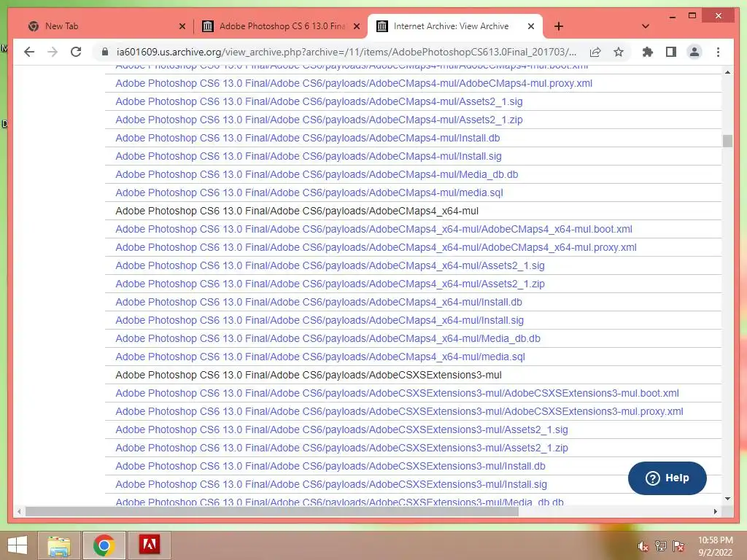Click the blue Help button
The image size is (747, 560).
tap(667, 478)
